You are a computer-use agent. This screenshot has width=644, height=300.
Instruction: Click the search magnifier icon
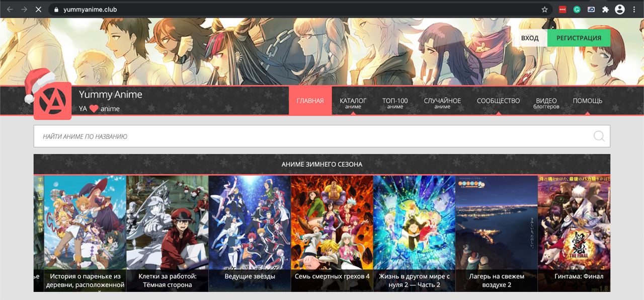coord(599,136)
